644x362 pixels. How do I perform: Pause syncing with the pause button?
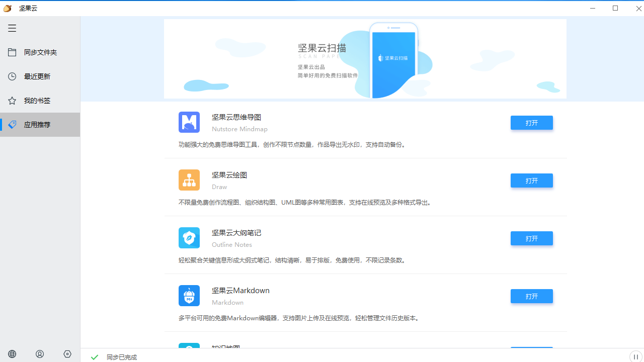click(x=635, y=357)
